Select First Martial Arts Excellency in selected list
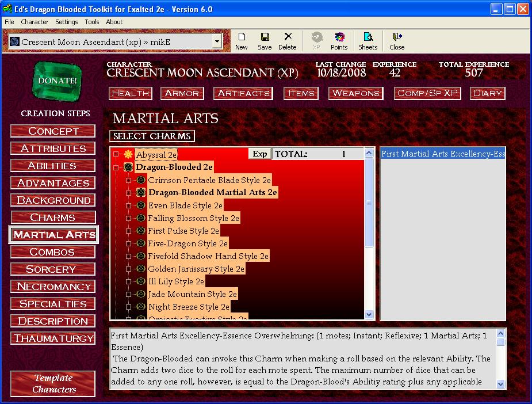 tap(443, 154)
